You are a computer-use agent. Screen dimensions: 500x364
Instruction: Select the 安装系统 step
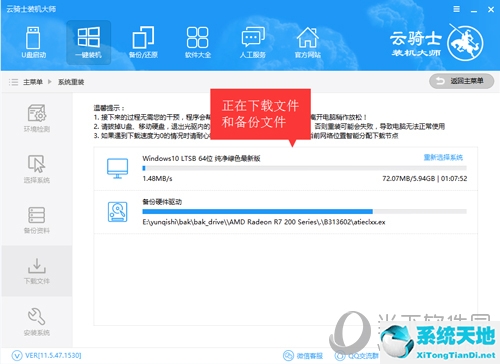(x=37, y=322)
